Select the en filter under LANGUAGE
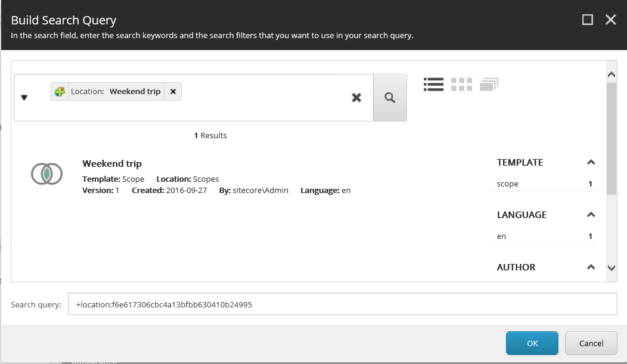The width and height of the screenshot is (627, 364). [501, 236]
